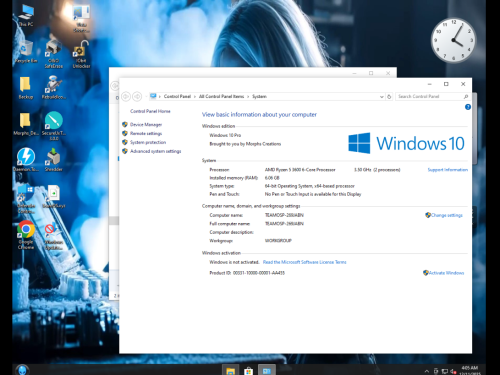Read the Microsoft Software License Terms

[304, 262]
